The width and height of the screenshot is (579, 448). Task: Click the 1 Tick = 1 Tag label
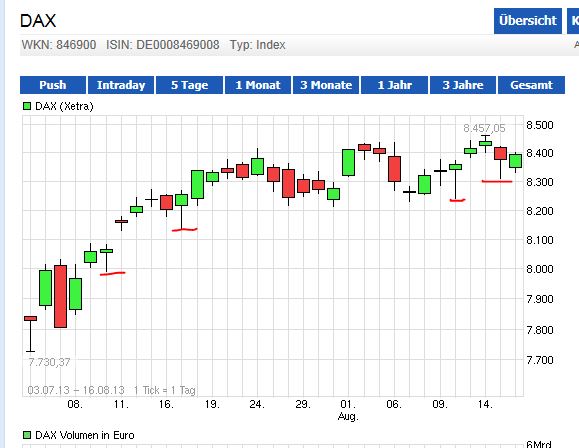click(x=165, y=390)
